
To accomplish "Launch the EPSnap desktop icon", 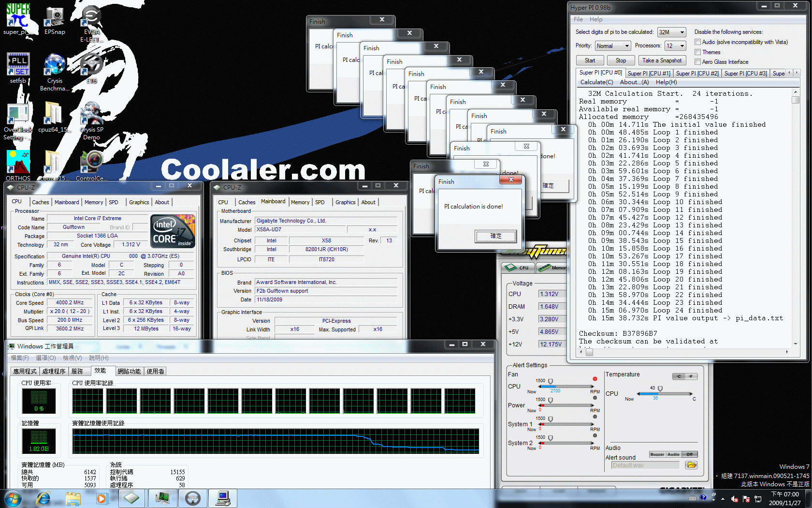I will 54,19.
